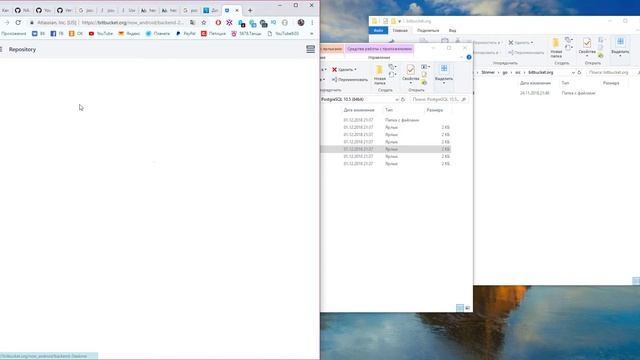640x360 pixels.
Task: Bookmark this page with the star icon
Action: tap(204, 22)
